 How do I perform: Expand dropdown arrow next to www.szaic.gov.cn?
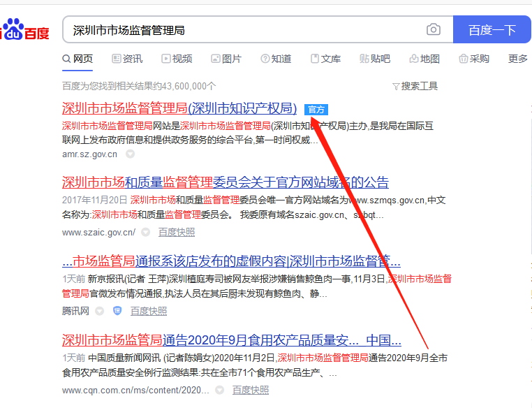point(145,232)
